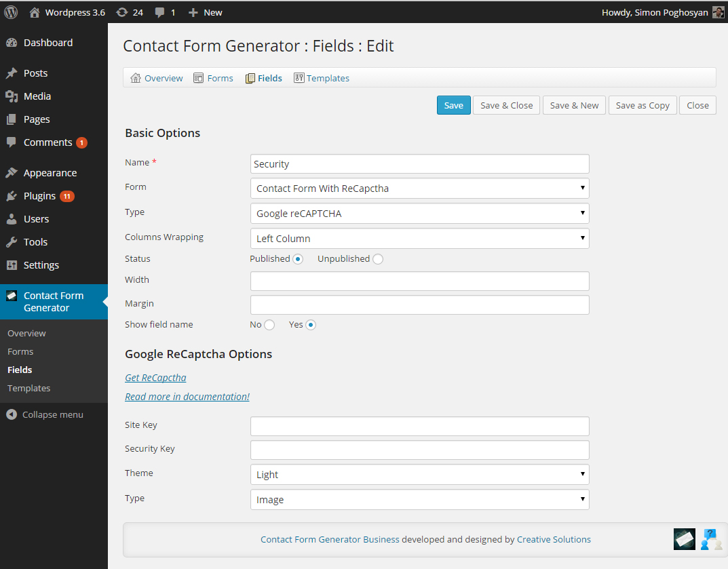The image size is (728, 569).
Task: Open Templates in the sidebar submenu
Action: coord(28,388)
